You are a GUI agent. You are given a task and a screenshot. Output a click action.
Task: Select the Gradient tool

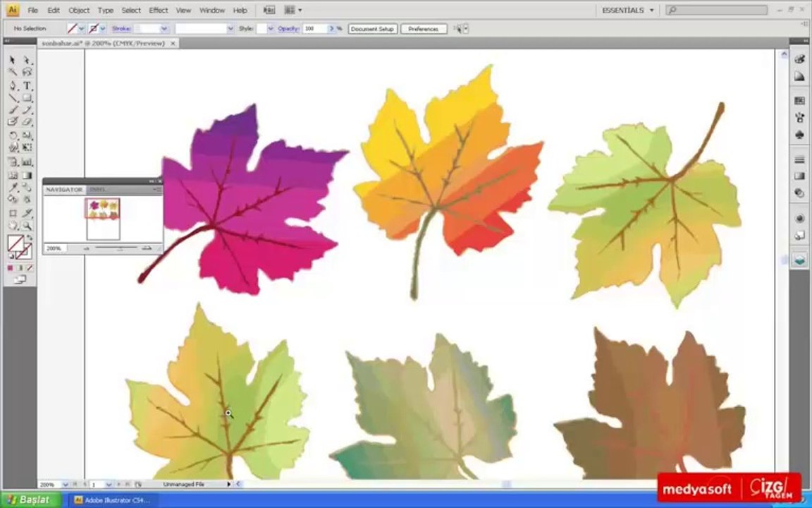click(27, 176)
